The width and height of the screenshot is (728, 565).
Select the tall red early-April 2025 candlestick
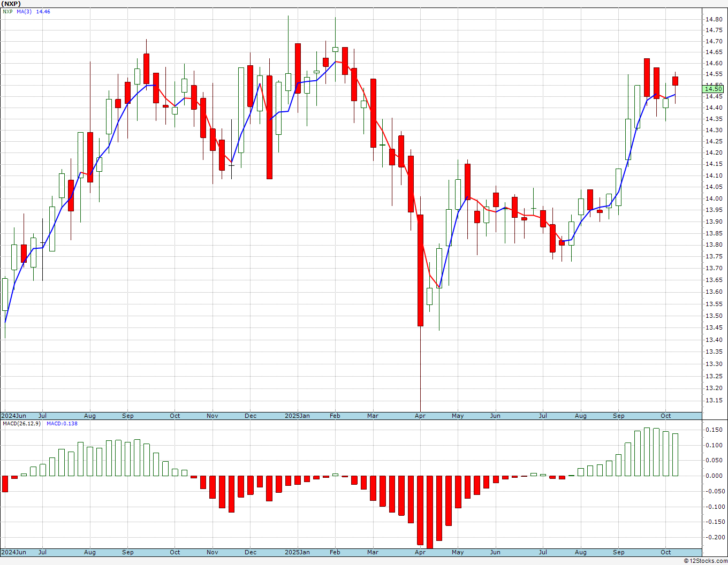[420, 270]
